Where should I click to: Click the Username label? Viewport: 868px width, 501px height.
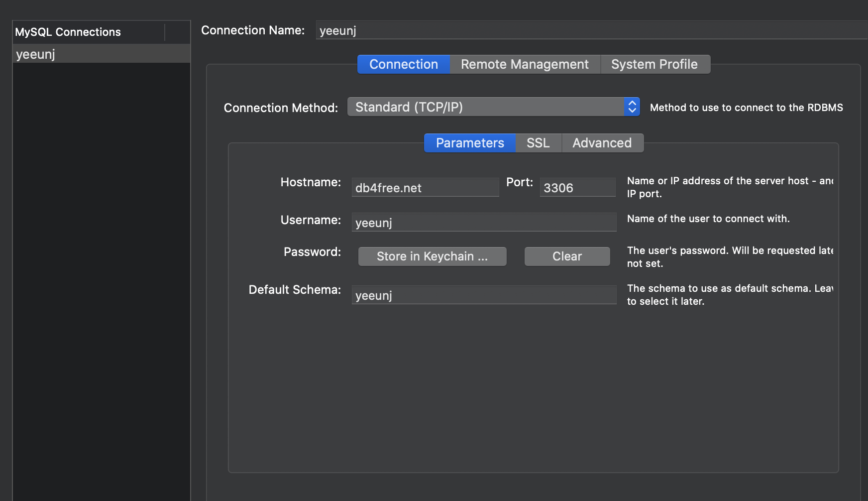click(311, 220)
